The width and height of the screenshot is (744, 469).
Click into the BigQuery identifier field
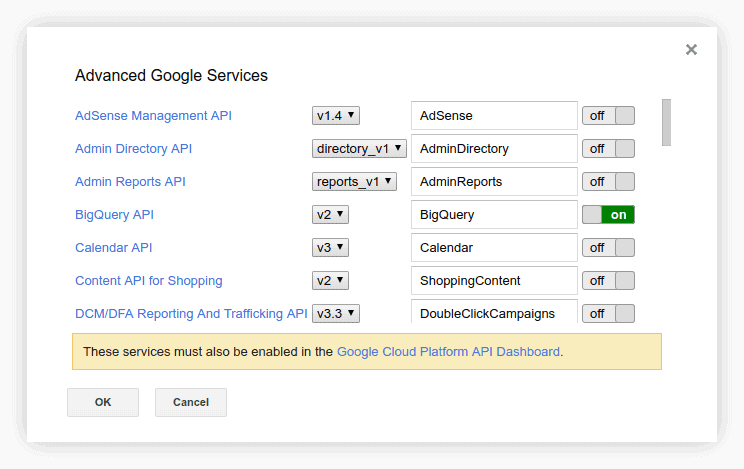[x=494, y=215]
